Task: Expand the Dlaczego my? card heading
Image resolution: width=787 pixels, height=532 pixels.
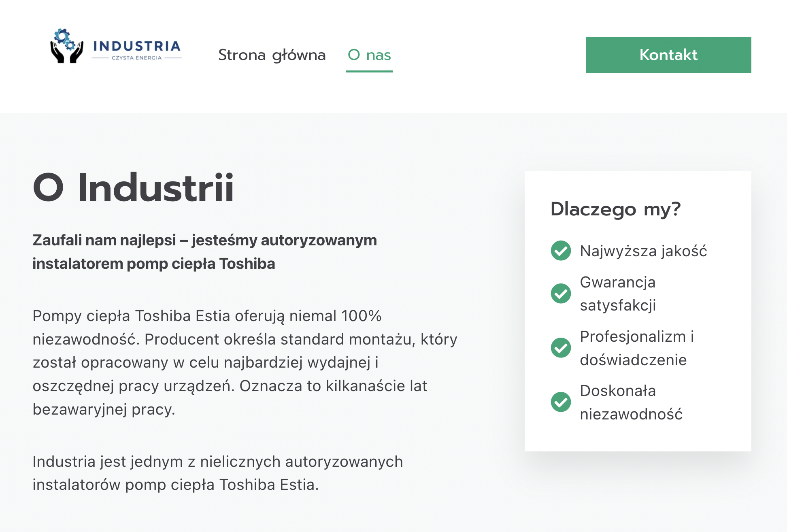Action: coord(615,210)
